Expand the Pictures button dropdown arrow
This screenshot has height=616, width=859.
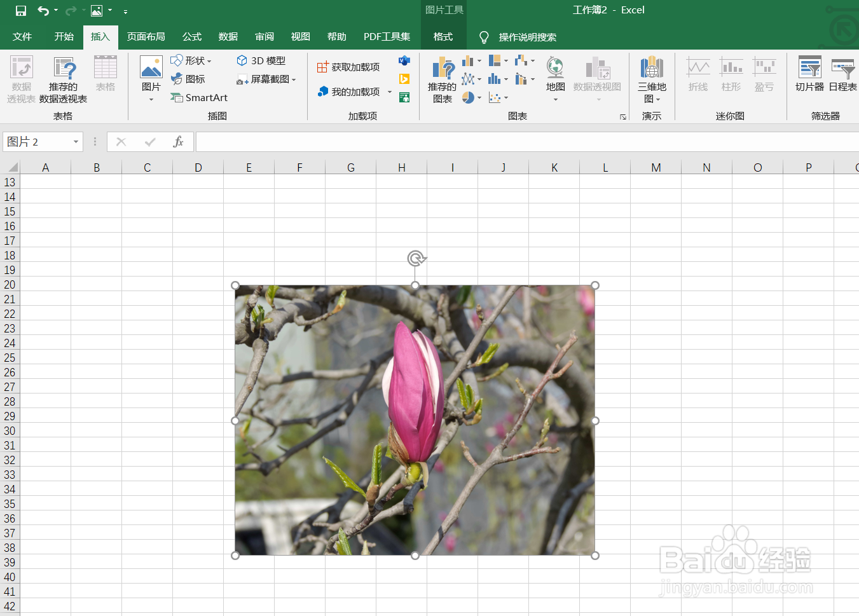tap(151, 99)
